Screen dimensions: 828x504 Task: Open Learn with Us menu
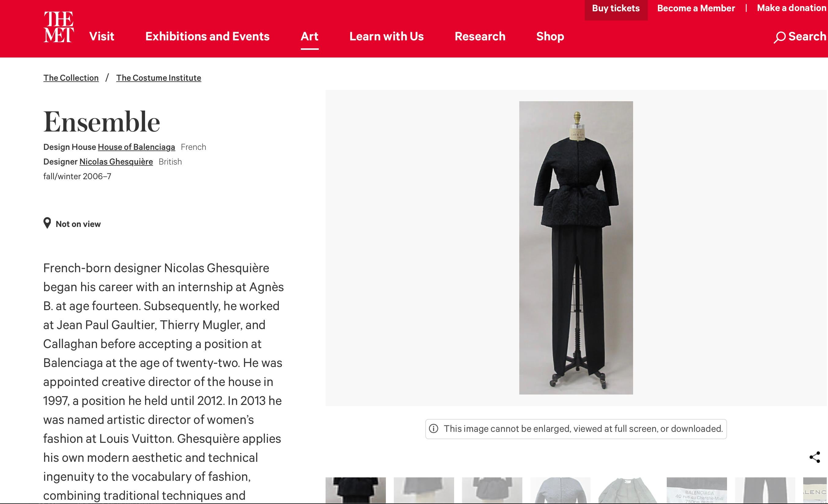[x=386, y=36]
